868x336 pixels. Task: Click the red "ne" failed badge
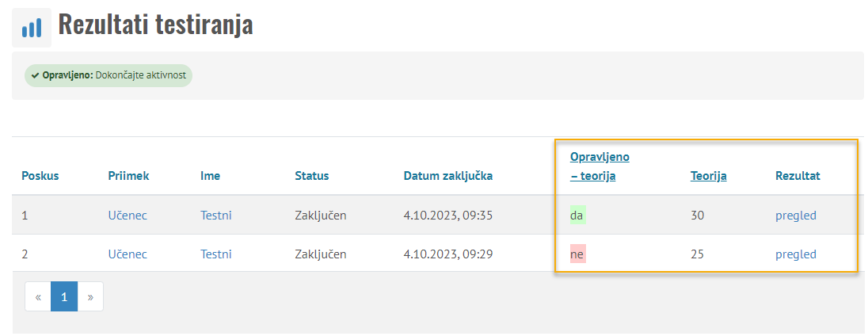[x=577, y=254]
